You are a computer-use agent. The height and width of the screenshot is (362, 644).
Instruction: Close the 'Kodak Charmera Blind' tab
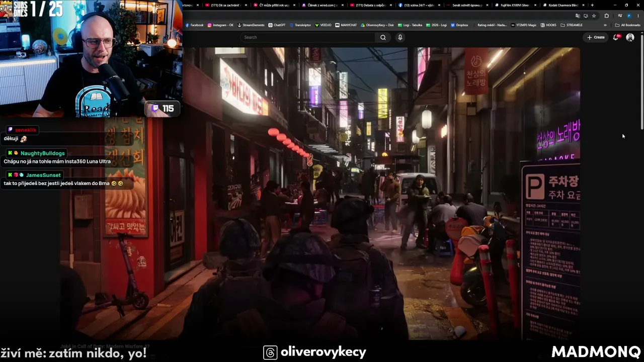click(583, 5)
